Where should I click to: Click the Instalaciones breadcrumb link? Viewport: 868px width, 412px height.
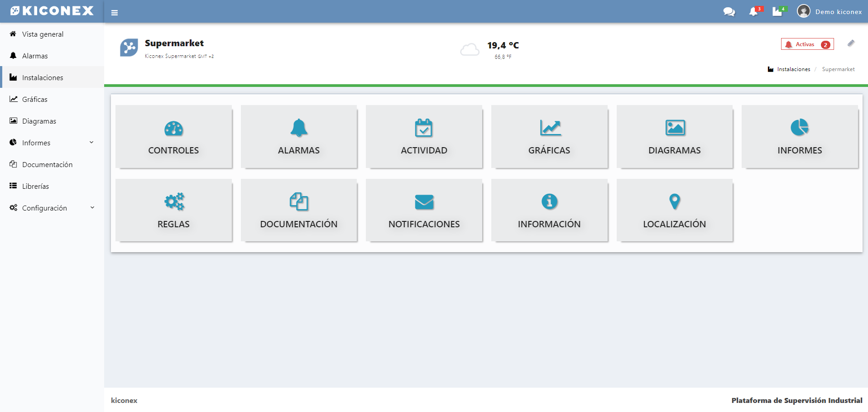793,69
